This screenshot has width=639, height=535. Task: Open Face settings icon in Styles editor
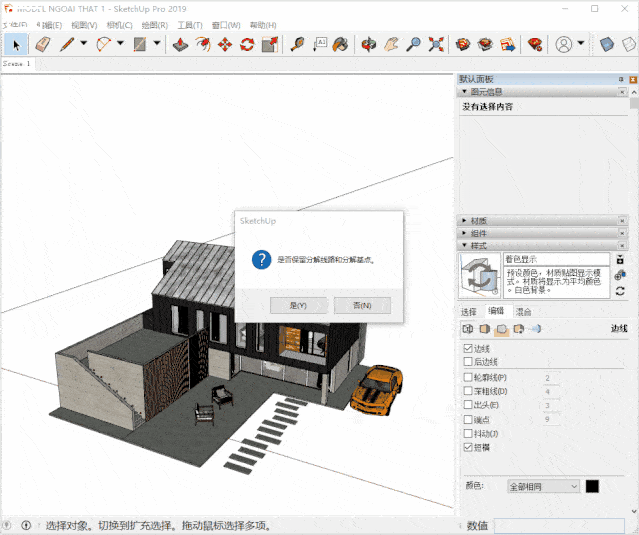click(x=485, y=328)
